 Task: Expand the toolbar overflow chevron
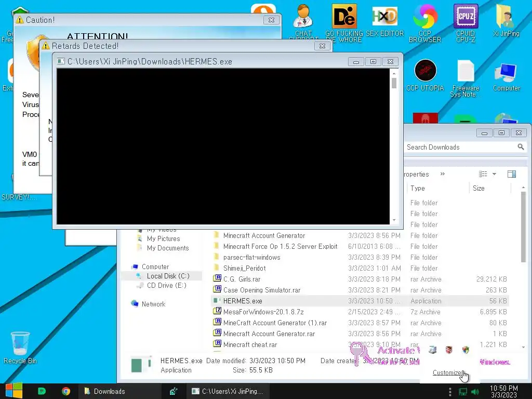(x=443, y=174)
